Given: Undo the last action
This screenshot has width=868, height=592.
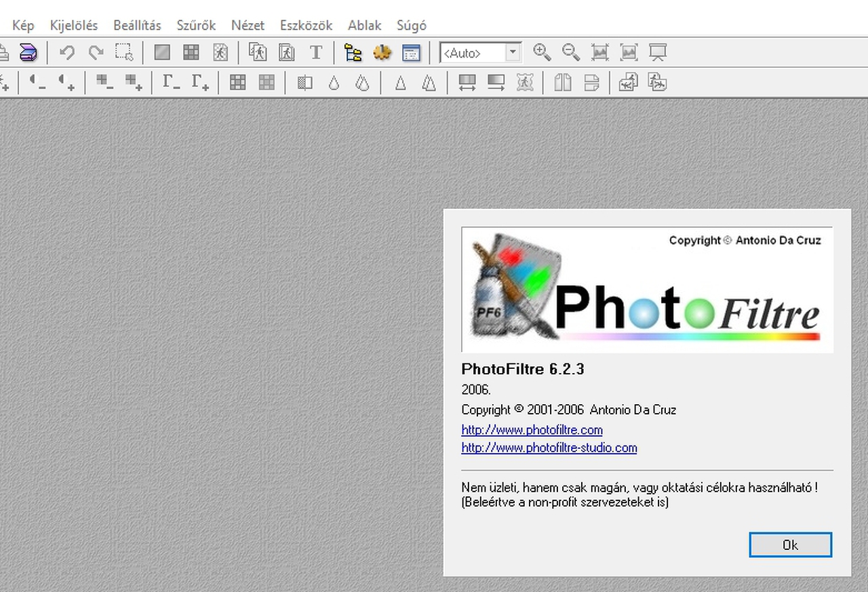Looking at the screenshot, I should tap(66, 52).
